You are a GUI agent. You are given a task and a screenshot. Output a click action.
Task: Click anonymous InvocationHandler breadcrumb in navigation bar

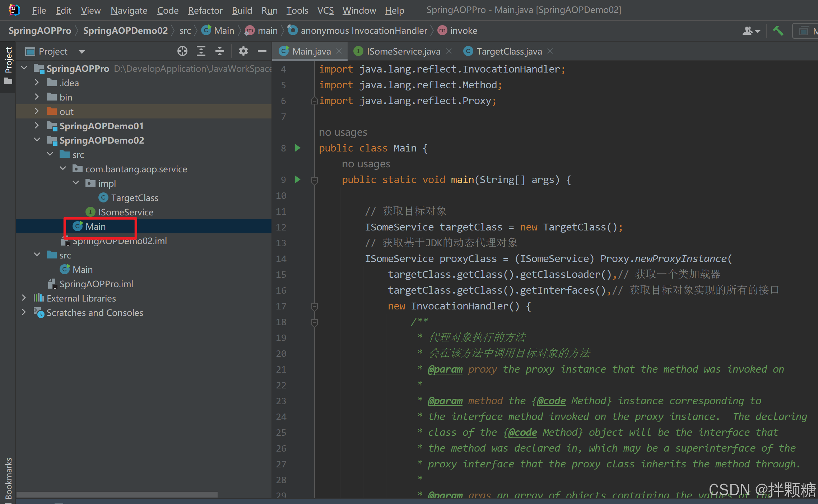click(363, 31)
